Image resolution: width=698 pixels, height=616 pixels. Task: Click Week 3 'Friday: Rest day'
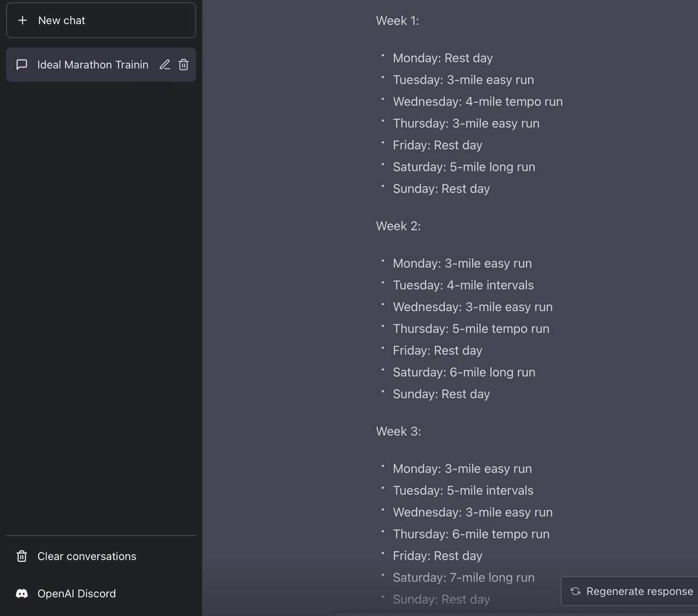[437, 556]
